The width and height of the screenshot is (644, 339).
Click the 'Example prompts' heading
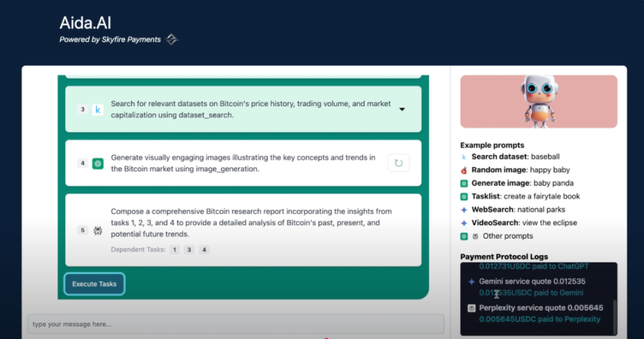tap(492, 145)
